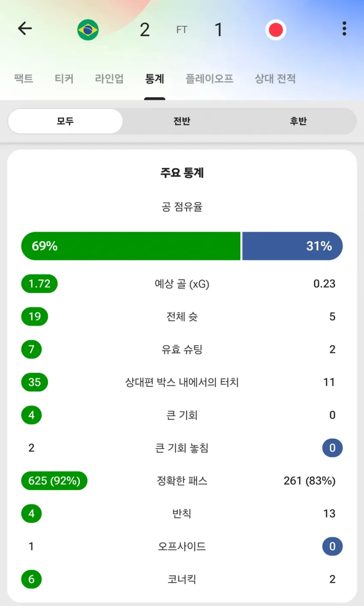Tap the 1.72 xG green badge

pyautogui.click(x=39, y=284)
